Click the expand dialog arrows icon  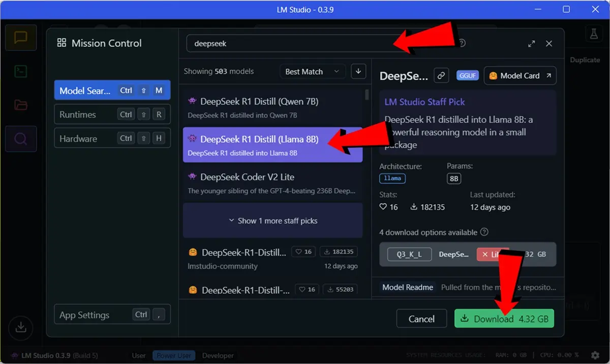[531, 44]
